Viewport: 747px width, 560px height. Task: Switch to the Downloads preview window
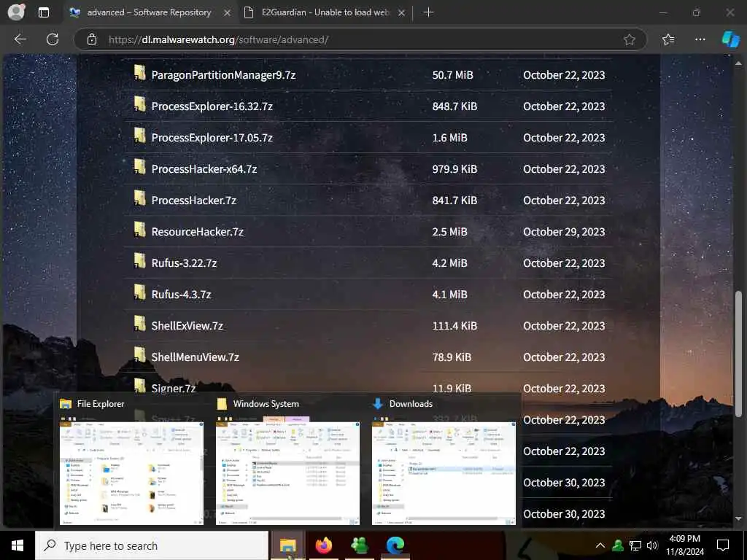(444, 461)
